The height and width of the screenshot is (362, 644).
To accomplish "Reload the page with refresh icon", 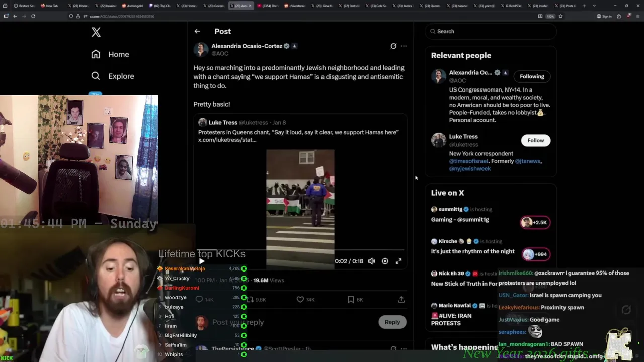I will click(33, 16).
